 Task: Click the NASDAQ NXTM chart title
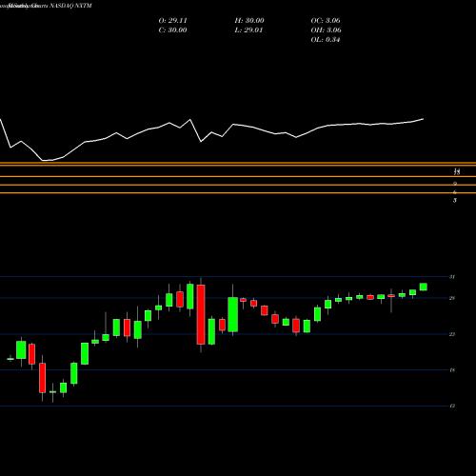pyautogui.click(x=50, y=6)
